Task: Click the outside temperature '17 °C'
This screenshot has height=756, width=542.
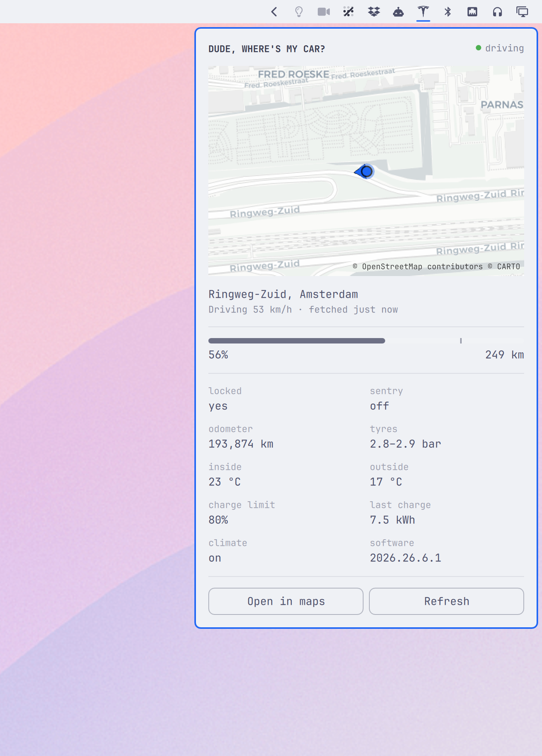Action: tap(386, 482)
